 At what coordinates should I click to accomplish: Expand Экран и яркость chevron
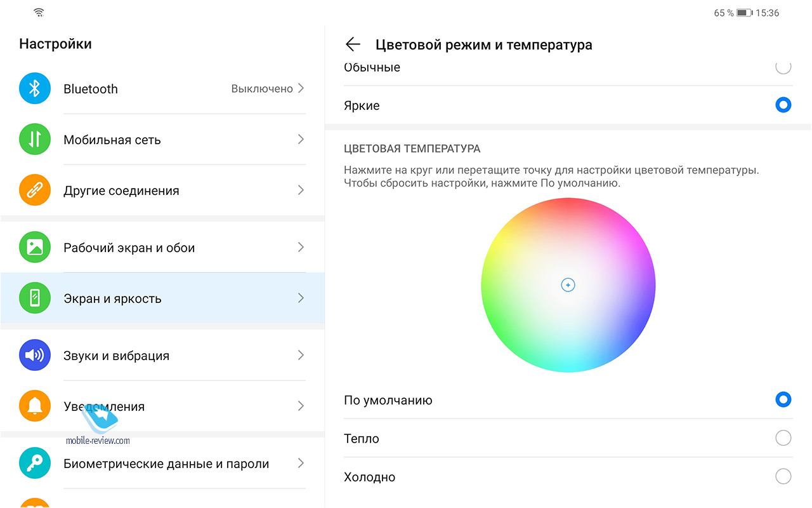point(301,298)
